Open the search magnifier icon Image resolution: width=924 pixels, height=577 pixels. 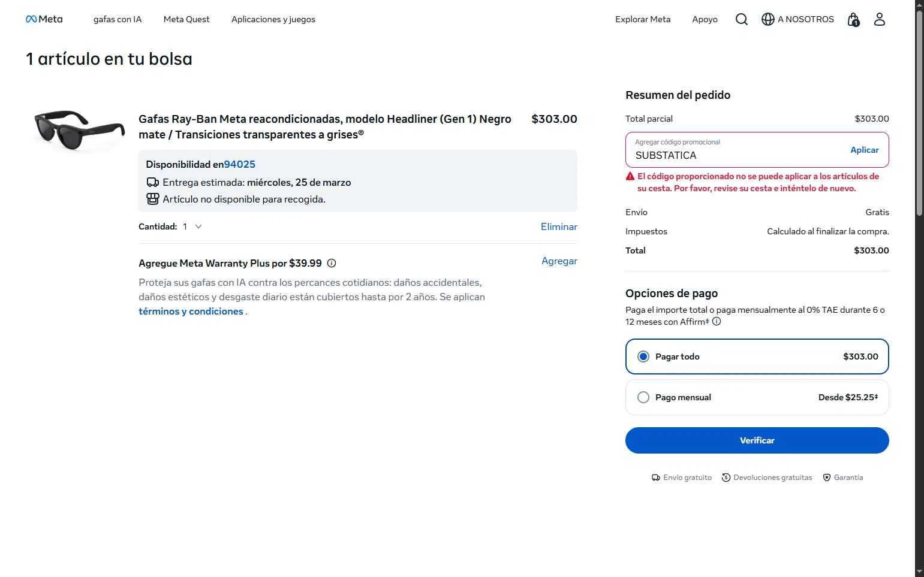742,19
